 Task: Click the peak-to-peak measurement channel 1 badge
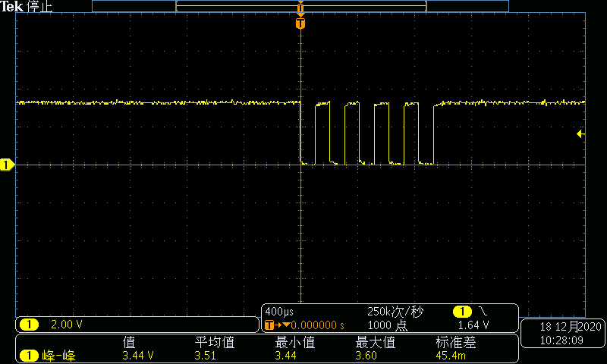pos(29,356)
